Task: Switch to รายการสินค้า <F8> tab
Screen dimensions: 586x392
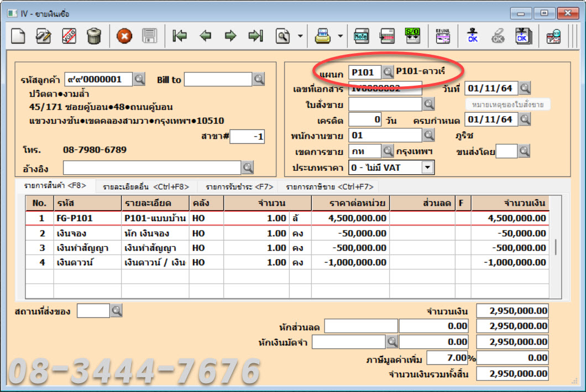Action: [x=55, y=186]
